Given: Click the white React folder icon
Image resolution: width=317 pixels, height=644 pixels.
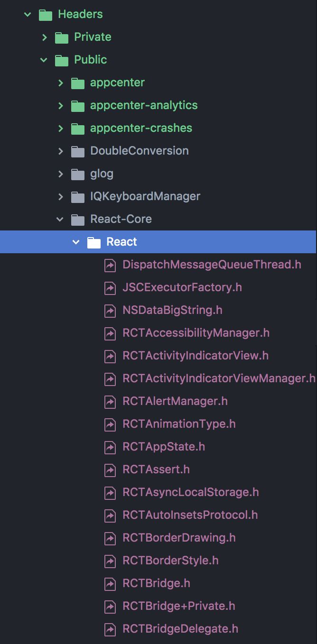Looking at the screenshot, I should tap(94, 242).
